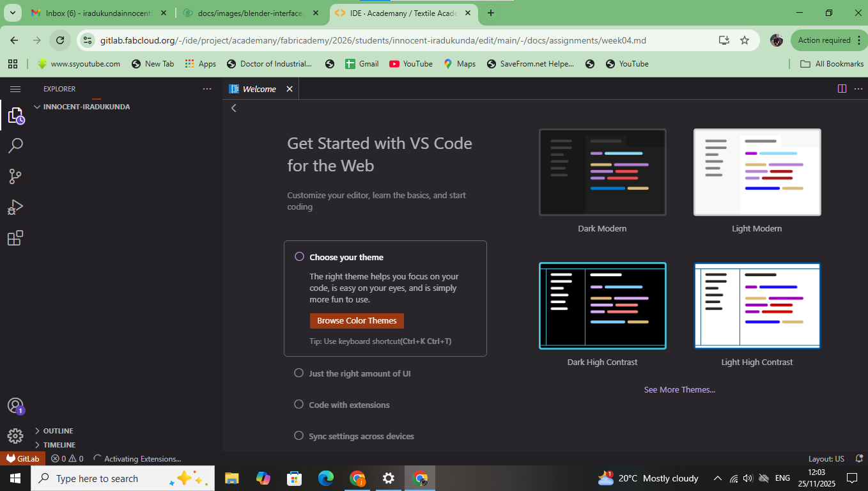Click the Browse Color Themes button
This screenshot has width=868, height=491.
357,321
